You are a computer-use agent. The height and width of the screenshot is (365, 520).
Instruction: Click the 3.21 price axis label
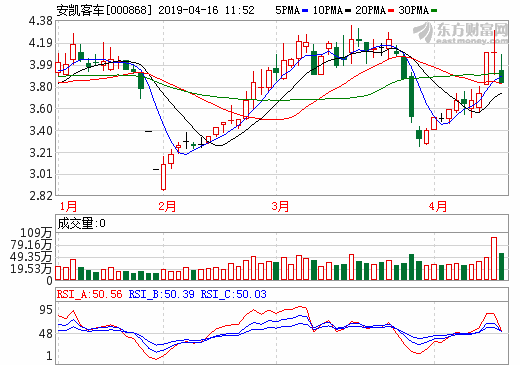click(41, 153)
